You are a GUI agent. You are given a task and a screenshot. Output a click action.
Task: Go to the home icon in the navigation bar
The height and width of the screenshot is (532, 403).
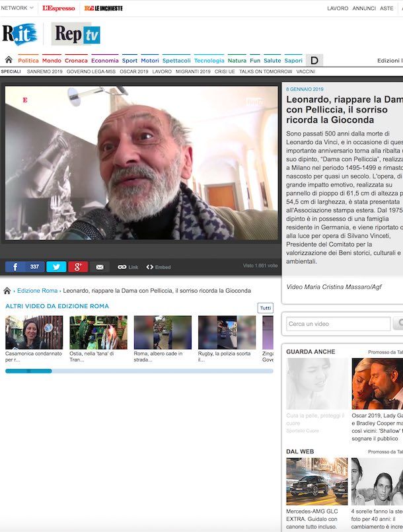(x=9, y=60)
